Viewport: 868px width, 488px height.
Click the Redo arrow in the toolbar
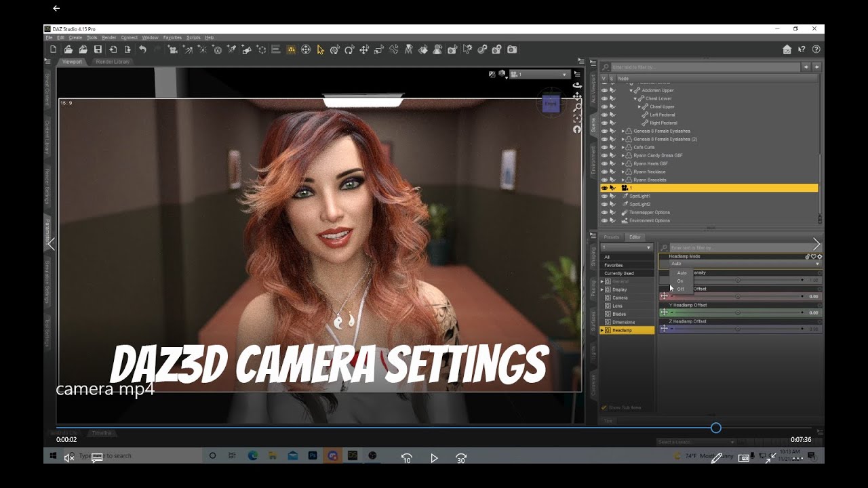[x=157, y=49]
